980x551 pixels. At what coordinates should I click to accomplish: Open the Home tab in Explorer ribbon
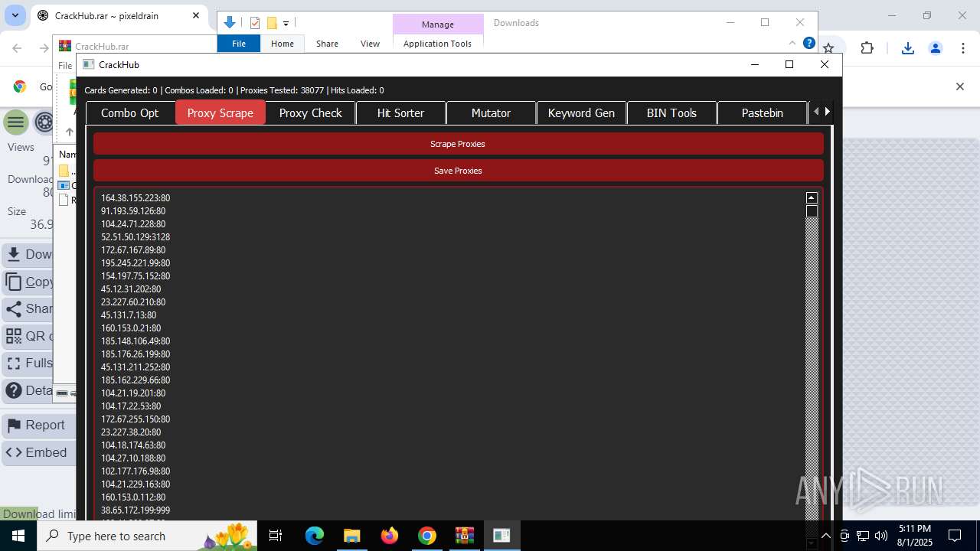click(x=283, y=44)
